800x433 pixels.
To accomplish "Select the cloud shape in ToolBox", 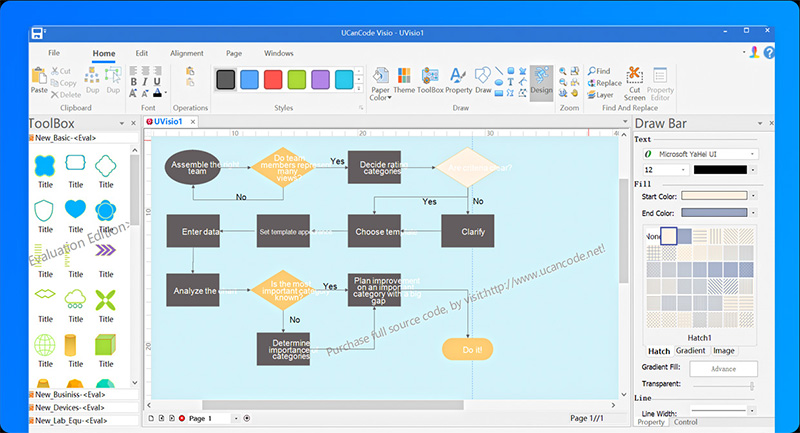I will pos(75,299).
